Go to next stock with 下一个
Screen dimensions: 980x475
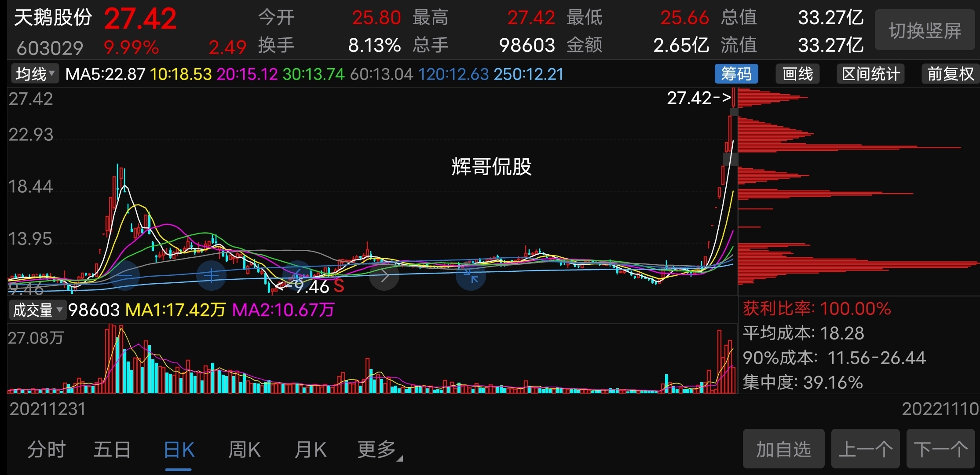pyautogui.click(x=941, y=449)
